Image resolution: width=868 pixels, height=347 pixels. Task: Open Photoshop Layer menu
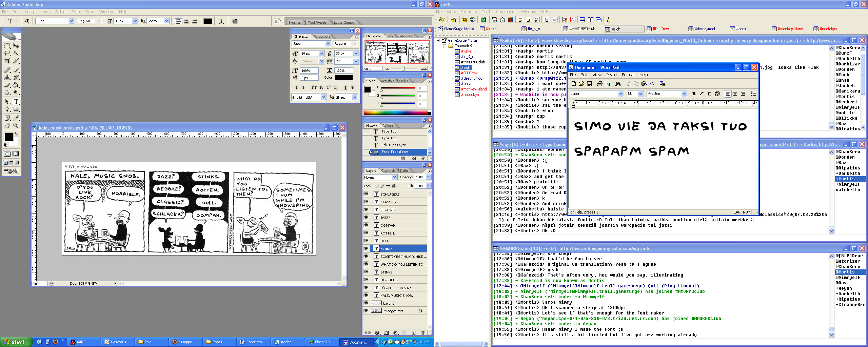click(46, 12)
